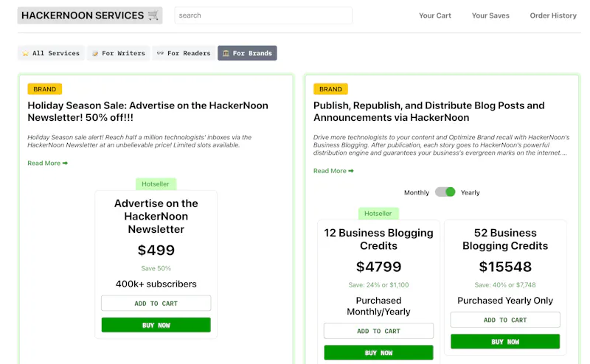Expand Read More under Holiday Season Sale
590x364 pixels.
[x=48, y=163]
